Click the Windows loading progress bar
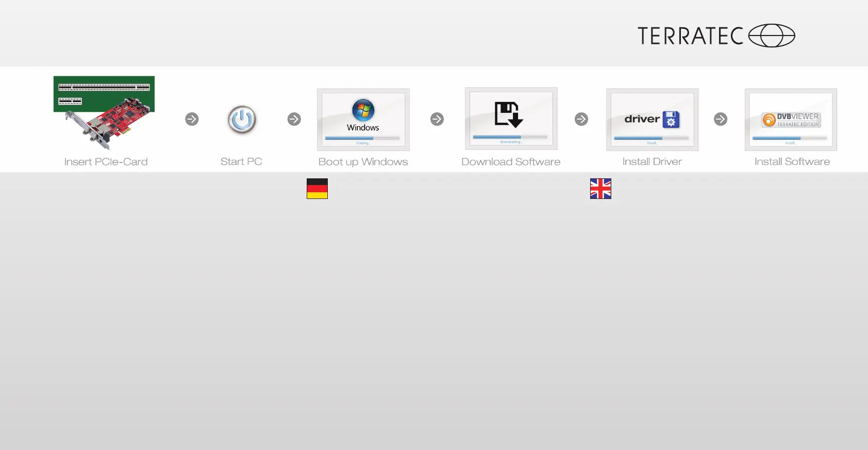This screenshot has width=868, height=450. (362, 138)
